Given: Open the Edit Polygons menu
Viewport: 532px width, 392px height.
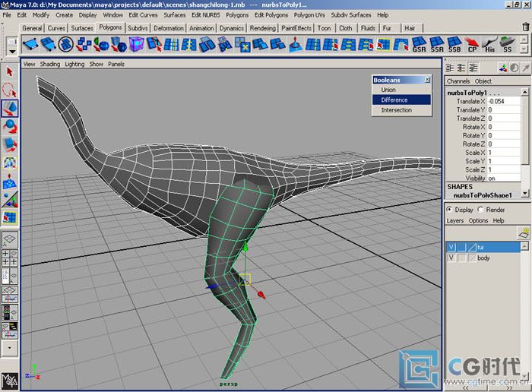Looking at the screenshot, I should 271,15.
